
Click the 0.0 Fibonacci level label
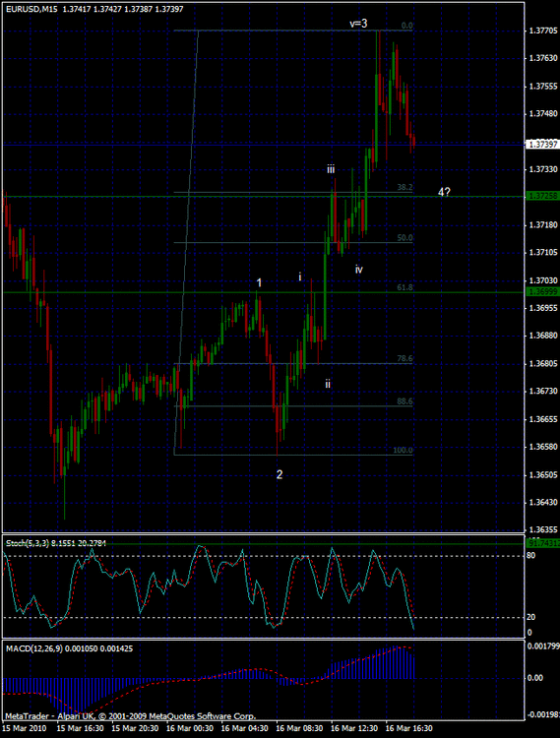407,26
